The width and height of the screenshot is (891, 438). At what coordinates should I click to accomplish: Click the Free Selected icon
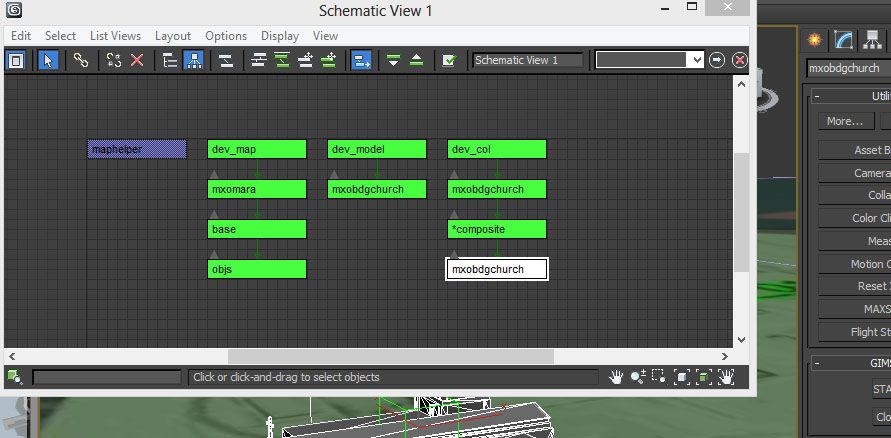tap(328, 60)
